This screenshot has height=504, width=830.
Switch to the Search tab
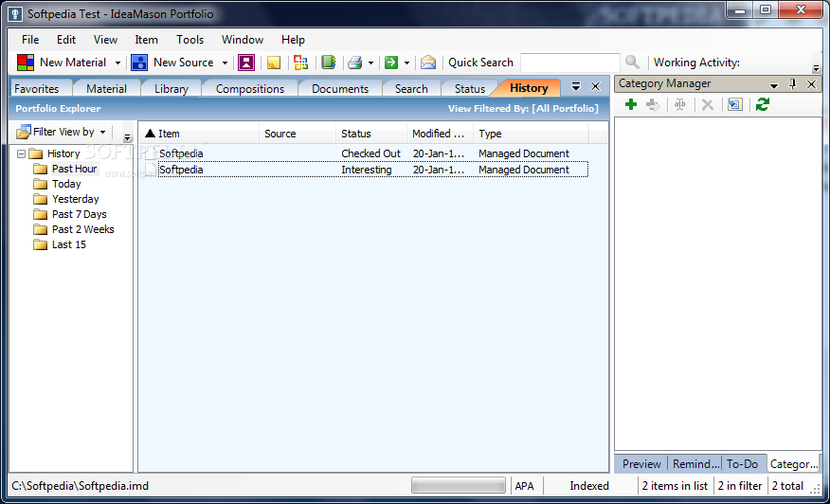(x=411, y=89)
